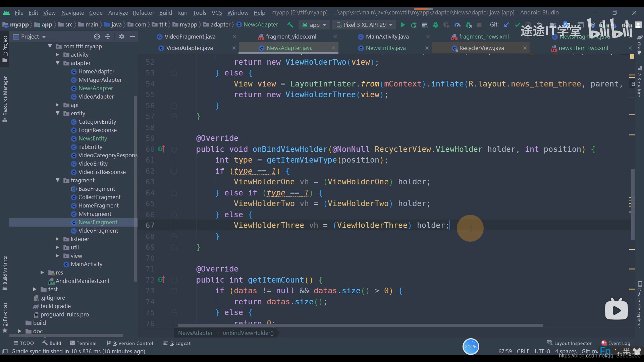Close the NewsAdapter.java tab

[333, 48]
